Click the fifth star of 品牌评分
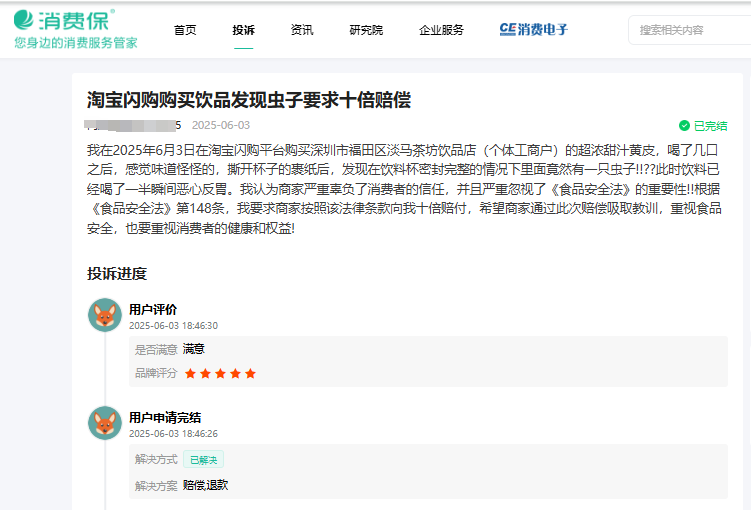 point(250,374)
